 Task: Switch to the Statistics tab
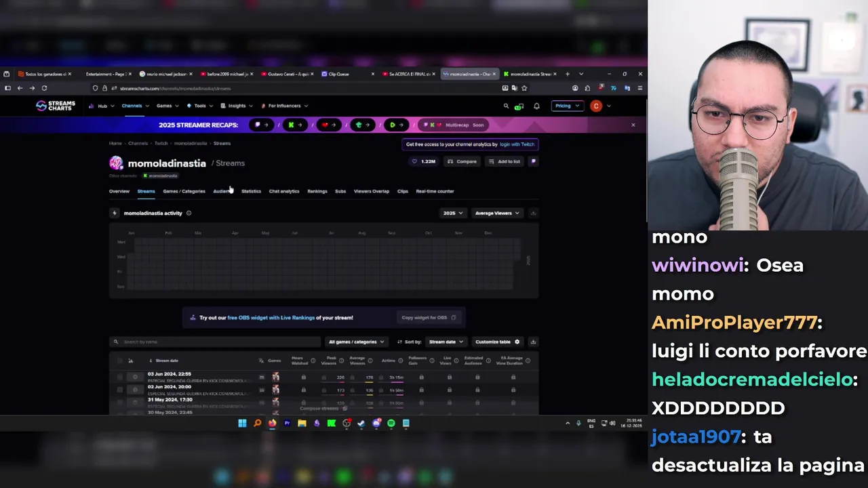click(251, 191)
